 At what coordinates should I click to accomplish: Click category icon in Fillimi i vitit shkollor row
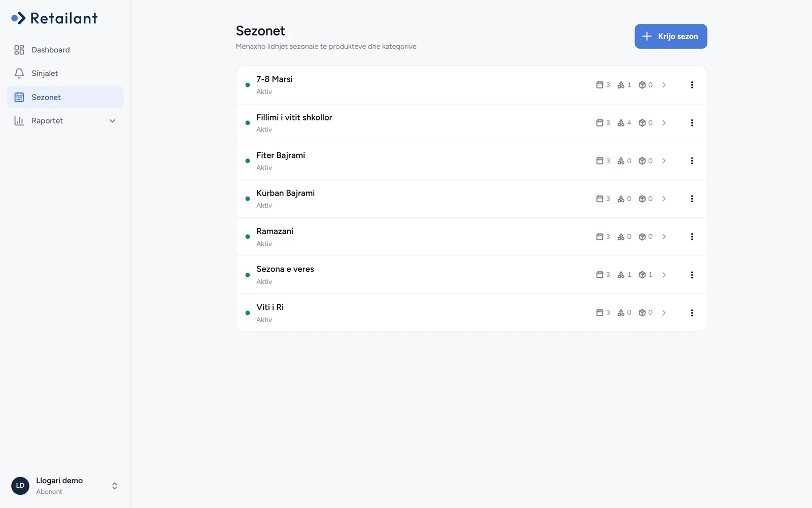621,123
